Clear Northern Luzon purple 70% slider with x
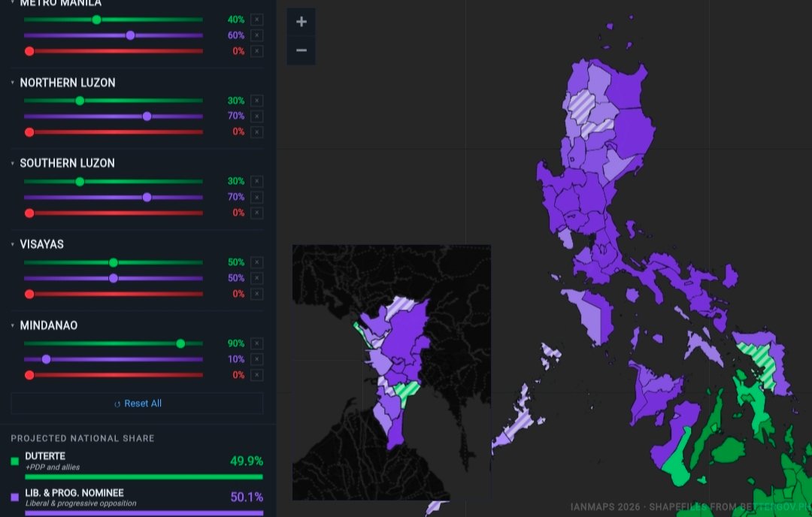Viewport: 812px width, 517px height. [x=257, y=116]
